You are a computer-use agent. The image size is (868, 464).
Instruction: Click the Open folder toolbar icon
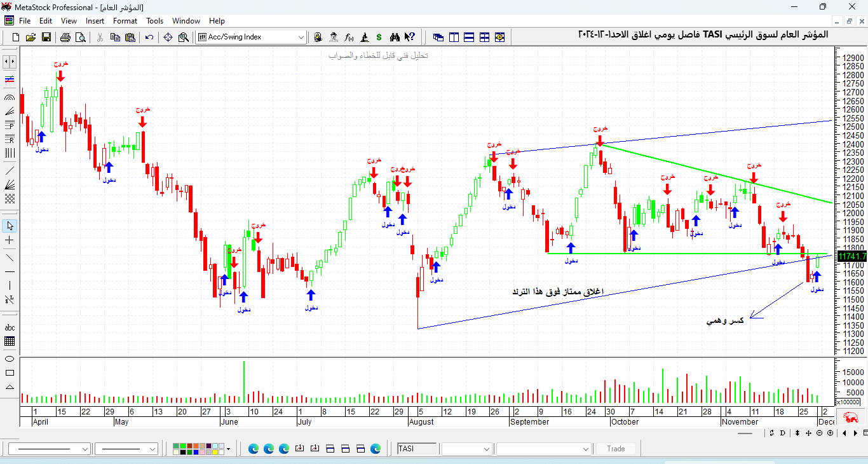point(31,37)
